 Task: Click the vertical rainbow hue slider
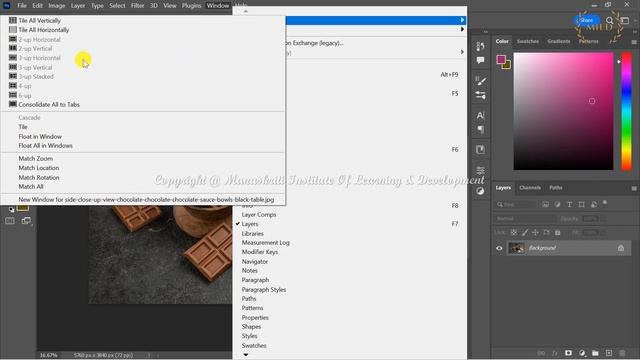[627, 111]
